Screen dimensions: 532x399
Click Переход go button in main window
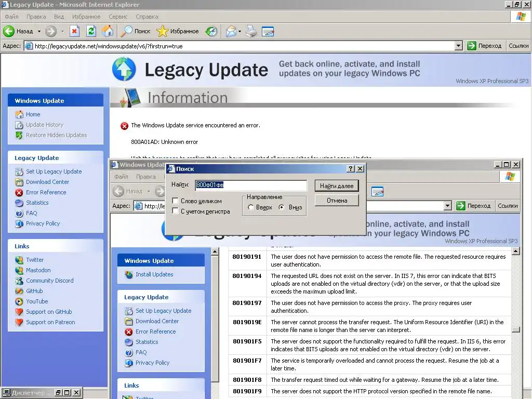(484, 46)
